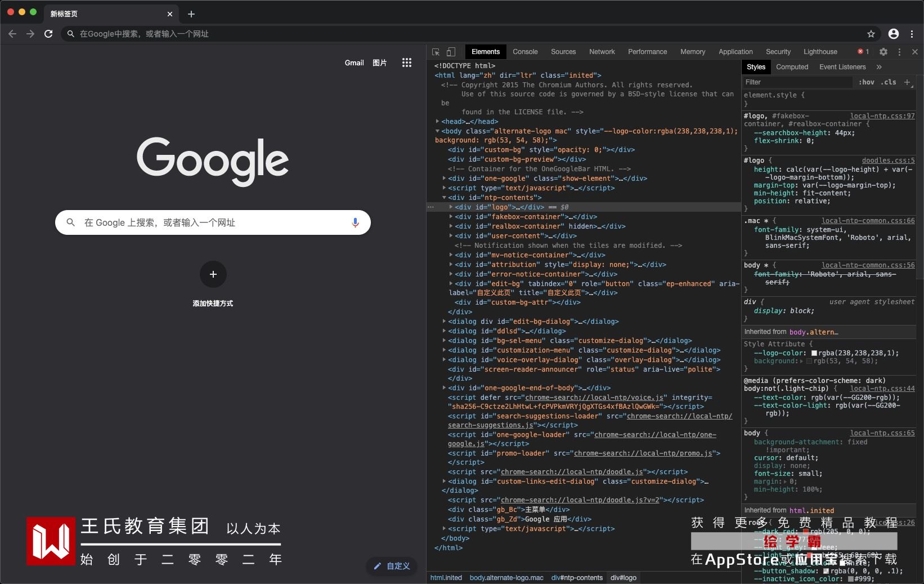The image size is (924, 584).
Task: Open the local-ntp.css:44 source link
Action: click(x=882, y=389)
